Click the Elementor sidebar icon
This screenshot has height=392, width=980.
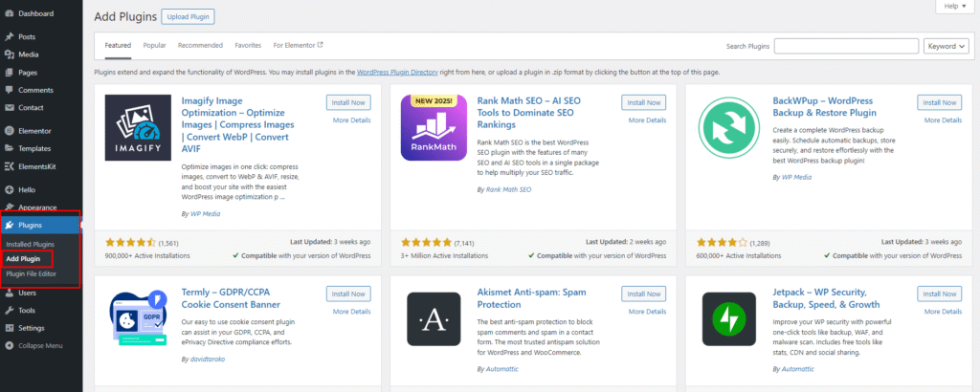click(x=9, y=131)
